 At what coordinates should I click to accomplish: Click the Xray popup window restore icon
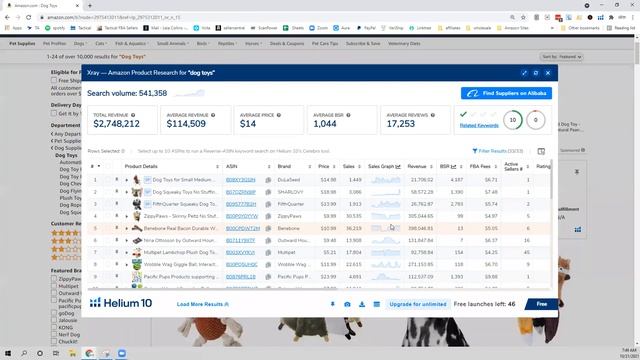coord(536,73)
